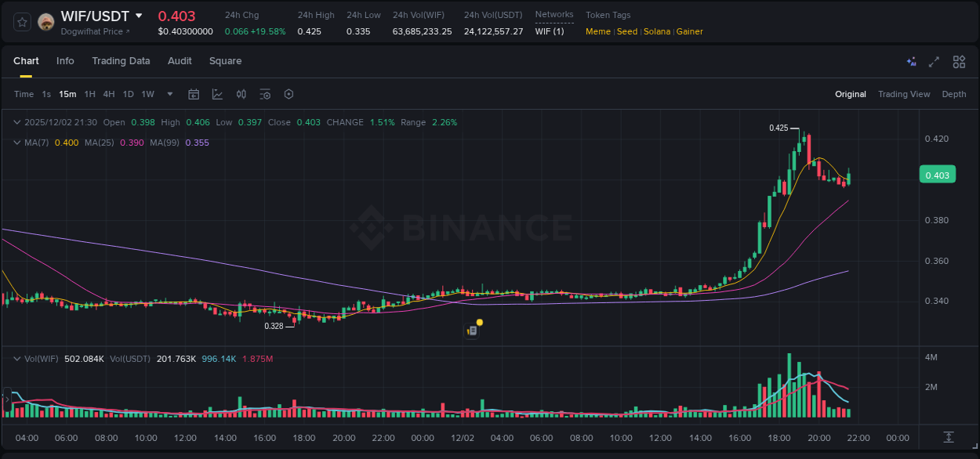Select the chart style icon in the toolbar
980x459 pixels.
coord(217,94)
